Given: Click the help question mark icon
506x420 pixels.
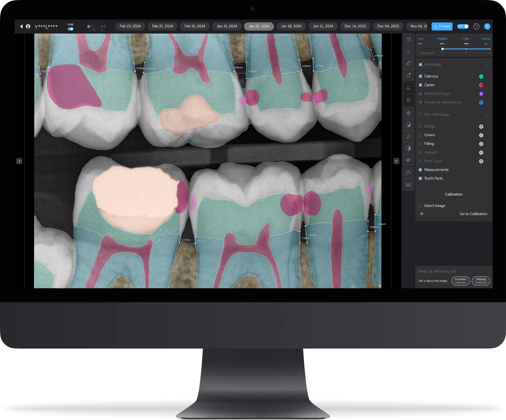Looking at the screenshot, I should point(476,26).
